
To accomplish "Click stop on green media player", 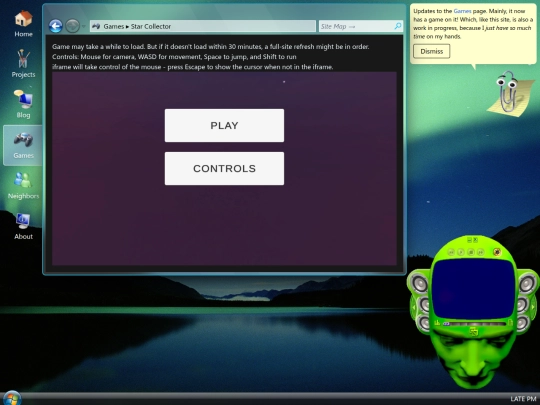I will pos(471,252).
